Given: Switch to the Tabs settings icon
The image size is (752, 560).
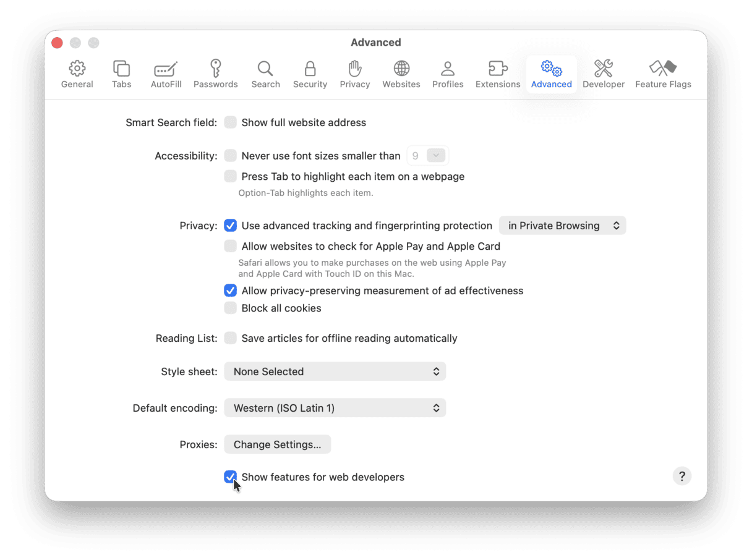Looking at the screenshot, I should tap(121, 74).
